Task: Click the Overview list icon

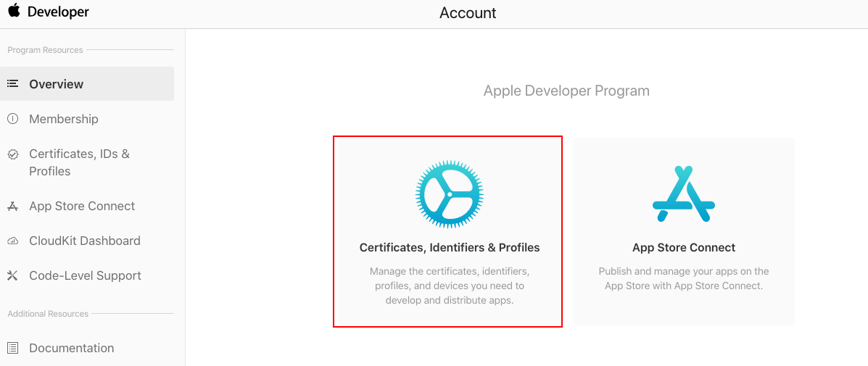Action: coord(13,84)
